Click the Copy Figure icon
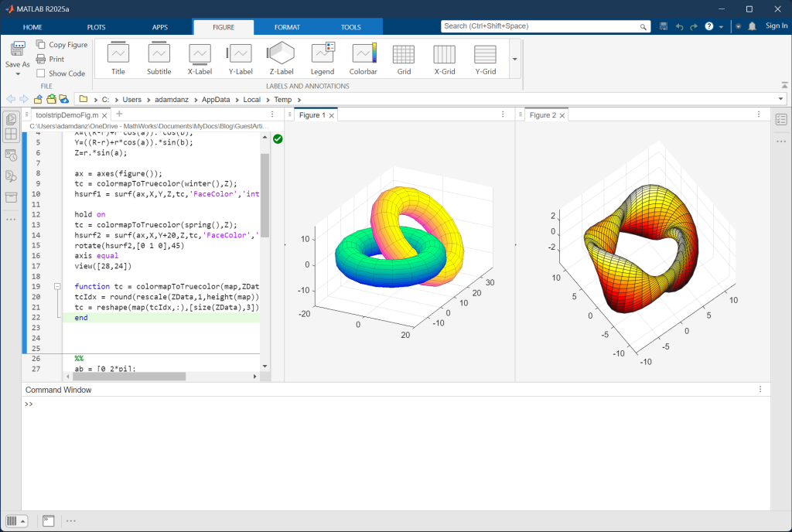Image resolution: width=792 pixels, height=532 pixels. pyautogui.click(x=41, y=45)
